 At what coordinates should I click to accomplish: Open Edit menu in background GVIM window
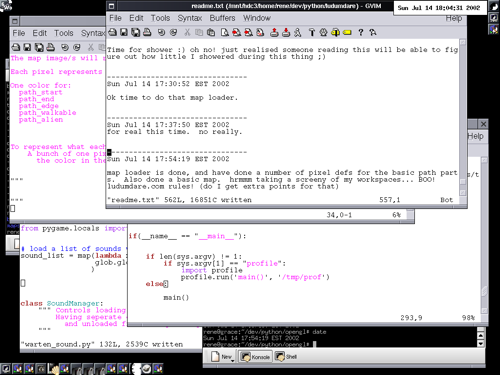40,33
